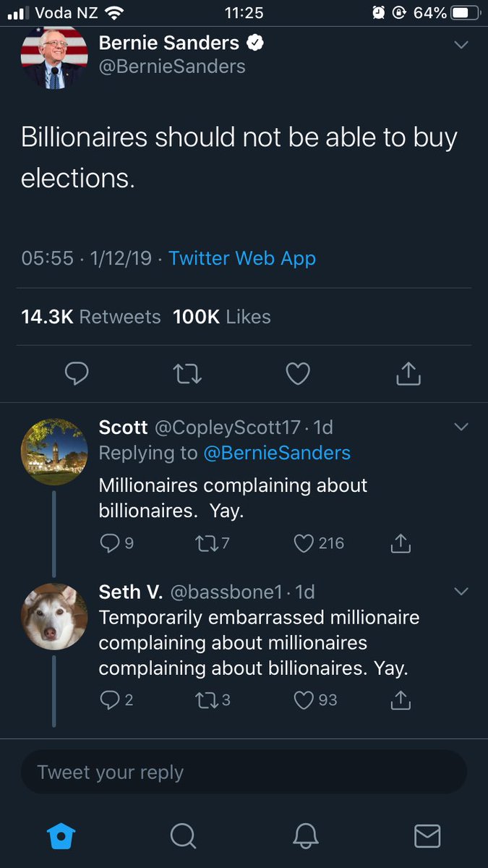The width and height of the screenshot is (488, 868).
Task: Open dropdown arrow on Bernie Sanders tweet
Action: 461,45
